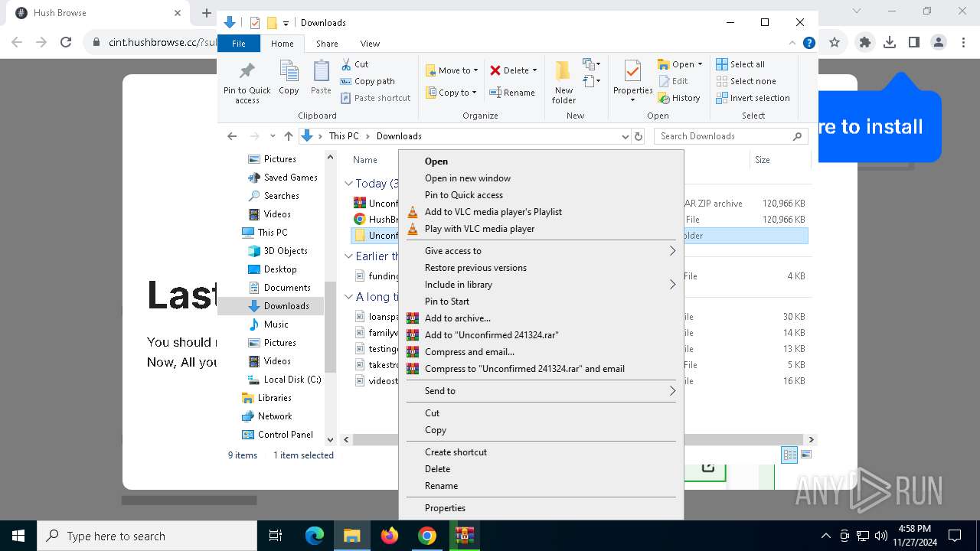The width and height of the screenshot is (980, 551).
Task: Open WinRAR from taskbar
Action: tap(465, 536)
